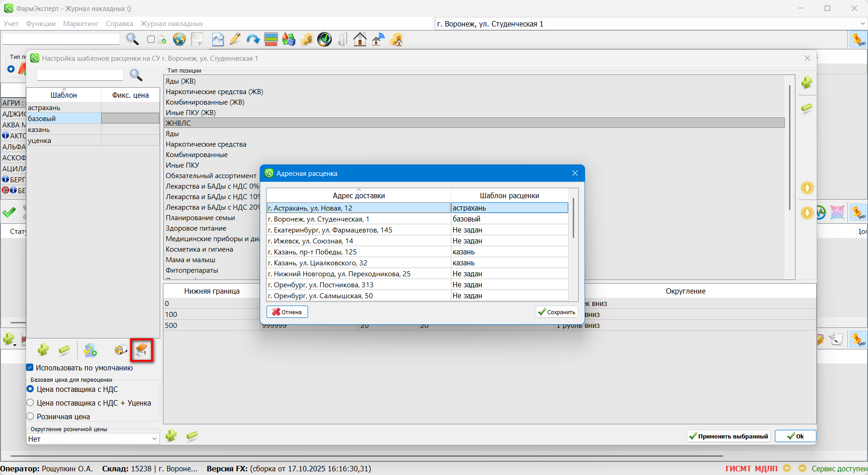Click the blue redo arrow icon
The width and height of the screenshot is (868, 475).
[x=253, y=40]
